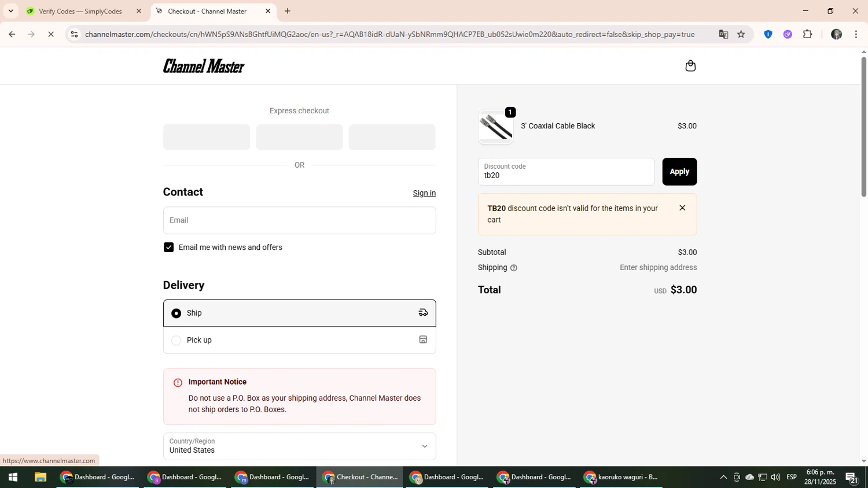The width and height of the screenshot is (868, 488).
Task: Open the Bitwarden shield extension icon
Action: (768, 34)
